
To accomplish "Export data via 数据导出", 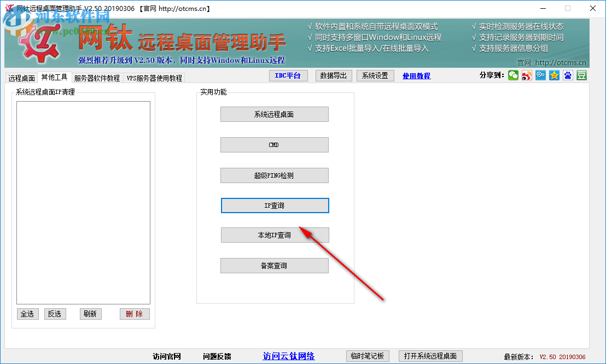I will [333, 75].
